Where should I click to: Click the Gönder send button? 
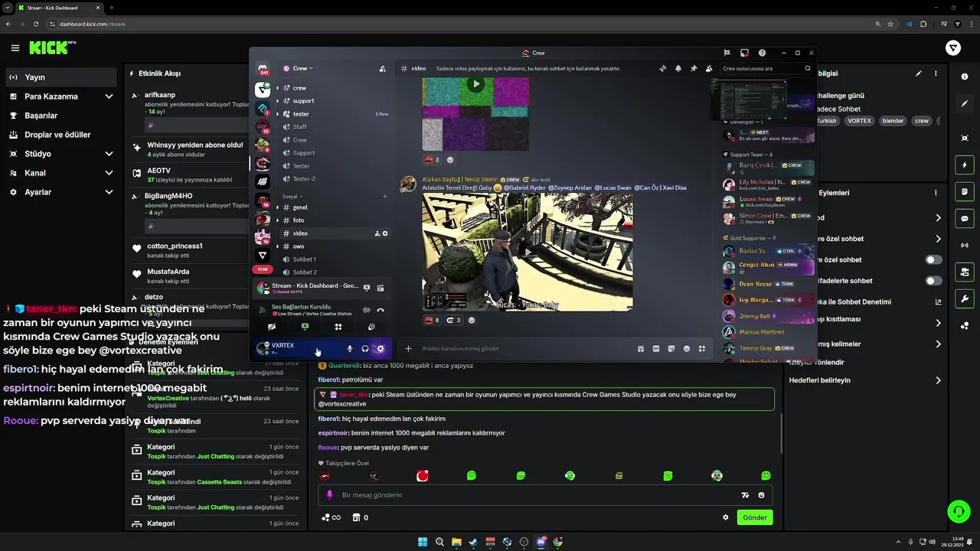[x=754, y=517]
